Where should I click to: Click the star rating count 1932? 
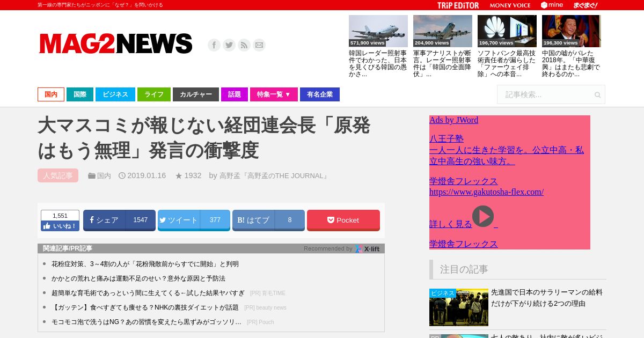(193, 175)
